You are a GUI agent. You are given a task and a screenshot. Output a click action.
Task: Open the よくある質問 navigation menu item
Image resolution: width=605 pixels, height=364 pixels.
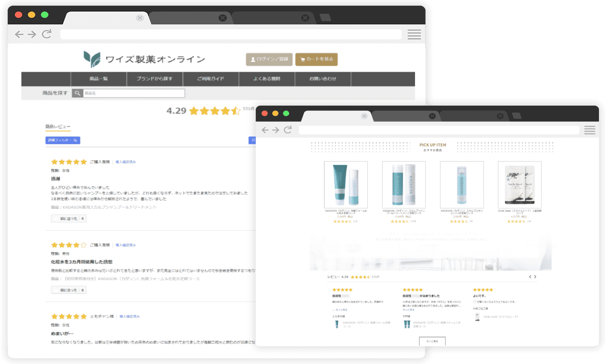pos(267,79)
